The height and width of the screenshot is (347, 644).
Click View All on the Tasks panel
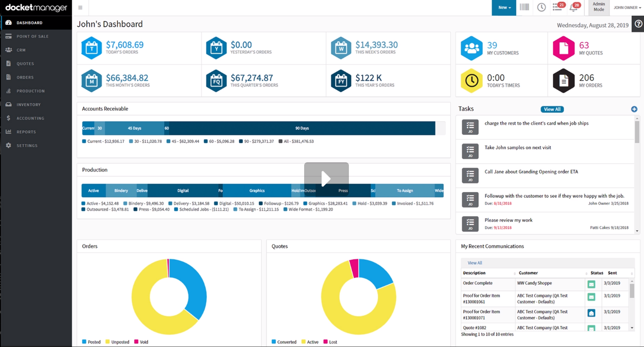pyautogui.click(x=552, y=109)
